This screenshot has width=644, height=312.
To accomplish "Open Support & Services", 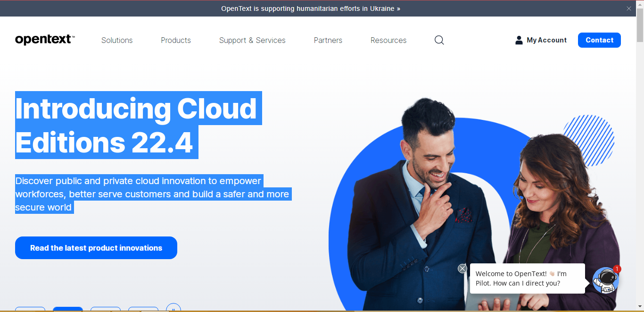I will (x=252, y=40).
